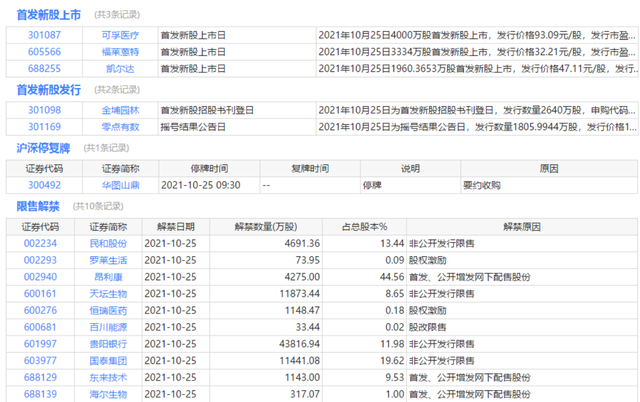Open 东来技术 stock name link
This screenshot has width=640, height=402.
pyautogui.click(x=108, y=378)
